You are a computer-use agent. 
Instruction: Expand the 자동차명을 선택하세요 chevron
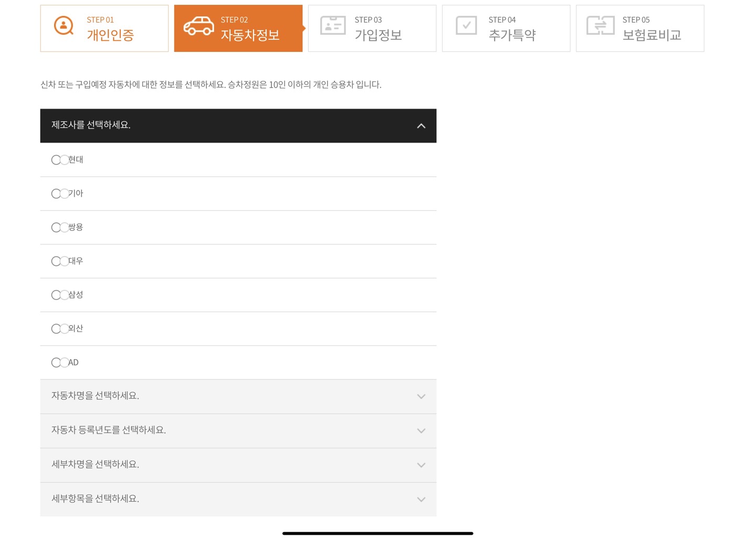pos(421,397)
